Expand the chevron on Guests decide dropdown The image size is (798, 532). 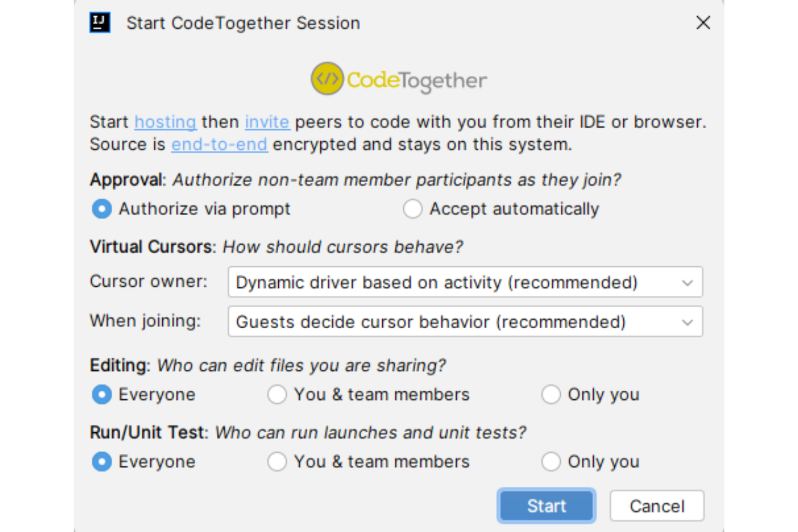click(687, 322)
